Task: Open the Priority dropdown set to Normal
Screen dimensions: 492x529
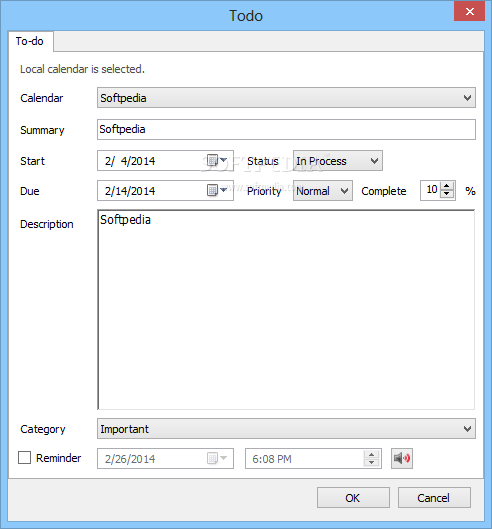Action: pos(323,191)
